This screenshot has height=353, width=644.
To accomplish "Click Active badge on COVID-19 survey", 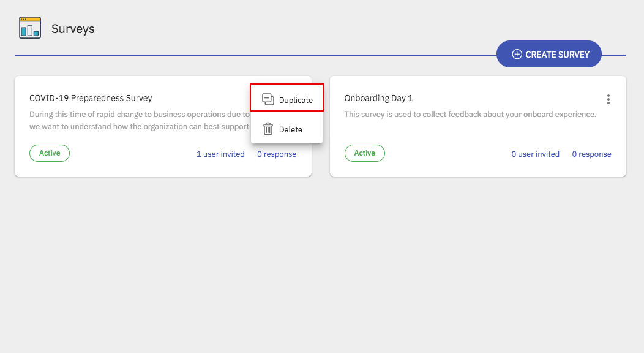I will tap(50, 153).
